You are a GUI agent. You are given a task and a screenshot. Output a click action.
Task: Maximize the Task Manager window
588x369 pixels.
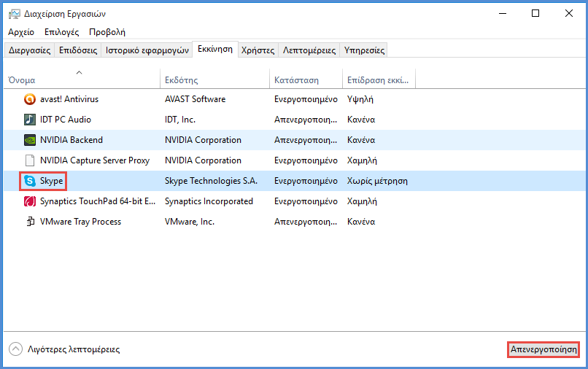click(535, 14)
